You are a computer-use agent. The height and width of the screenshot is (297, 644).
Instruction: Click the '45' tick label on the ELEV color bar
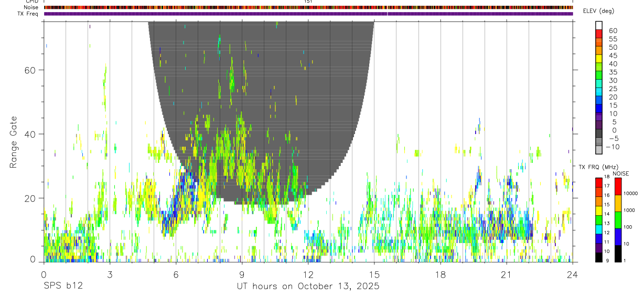(x=613, y=56)
